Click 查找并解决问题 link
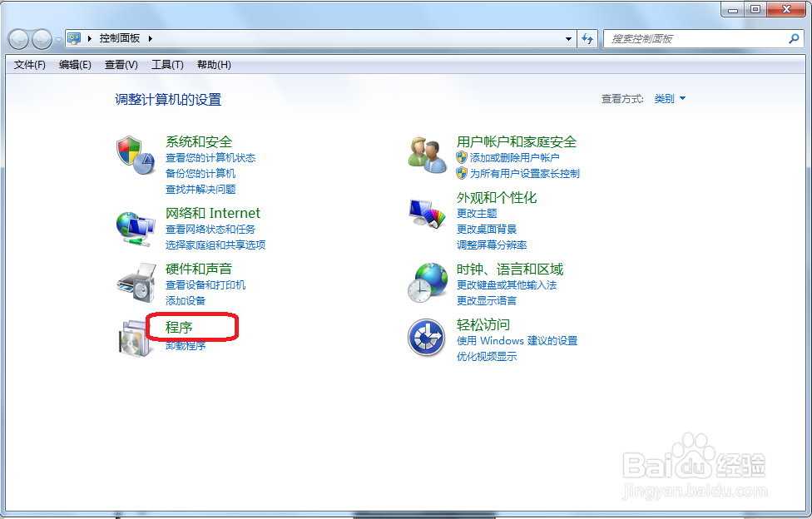 click(201, 189)
